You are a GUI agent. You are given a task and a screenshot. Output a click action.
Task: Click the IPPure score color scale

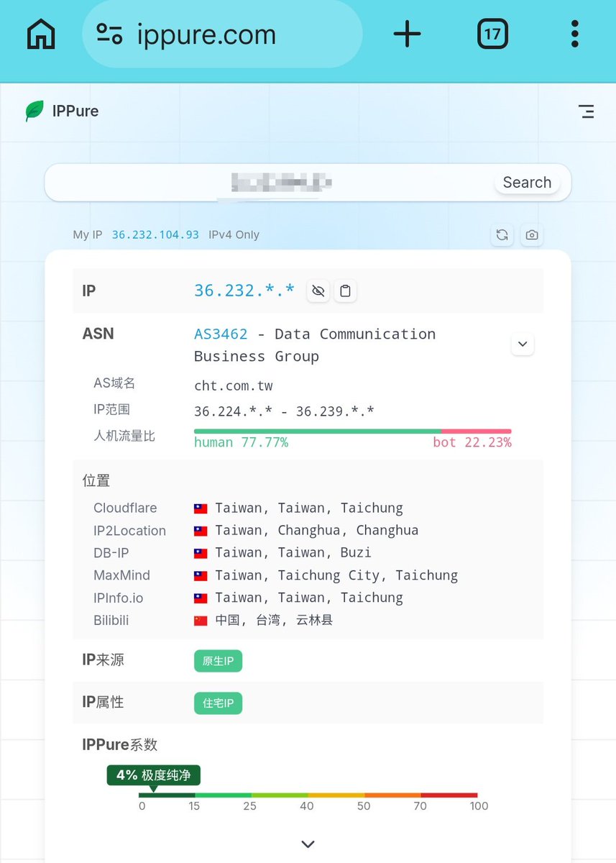[308, 795]
